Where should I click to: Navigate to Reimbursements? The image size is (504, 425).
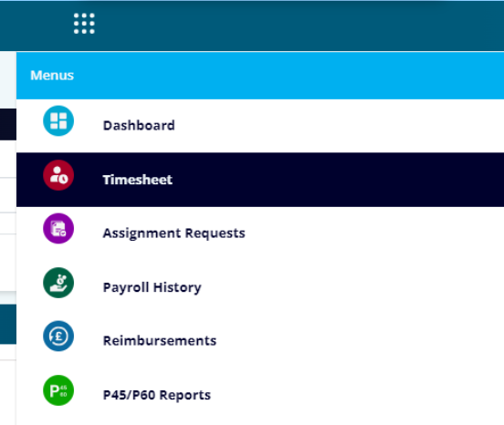click(x=160, y=340)
